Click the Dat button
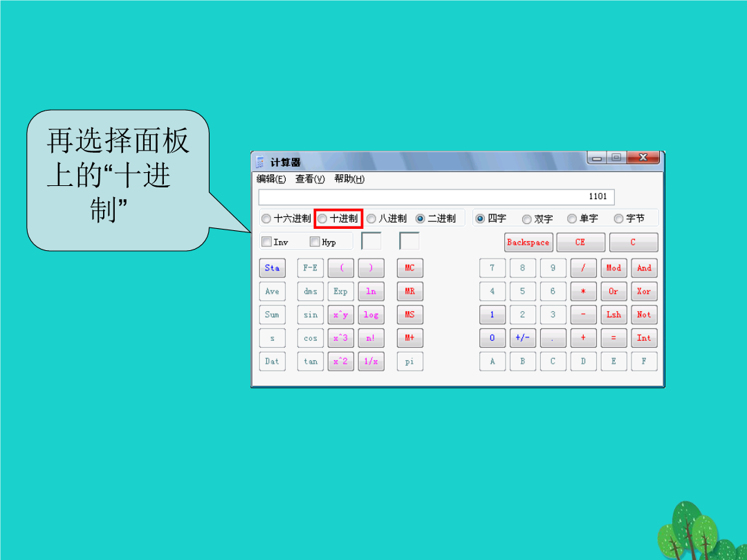 click(x=273, y=362)
